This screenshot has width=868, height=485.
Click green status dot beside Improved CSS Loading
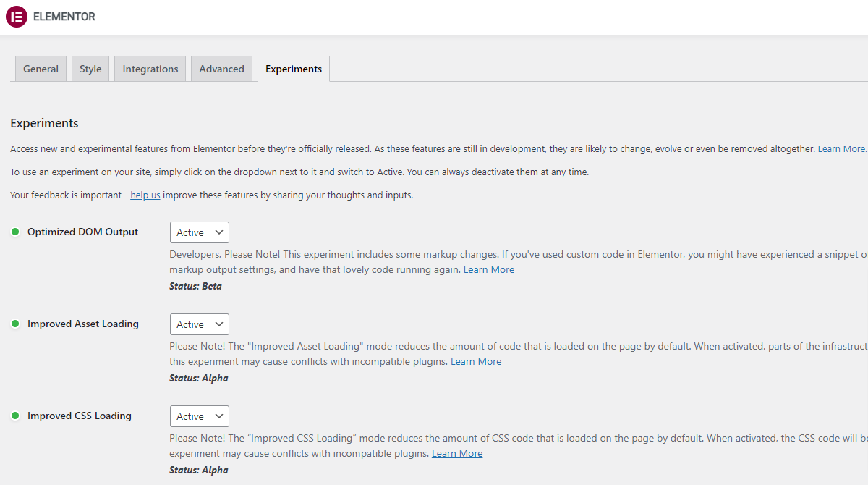15,416
